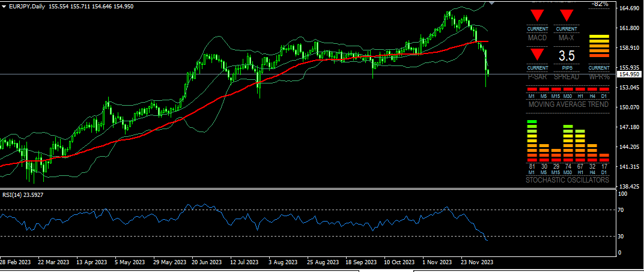Click the 23 Nov 2023 date label
Viewport: 644px width, 272px height.
tap(477, 262)
